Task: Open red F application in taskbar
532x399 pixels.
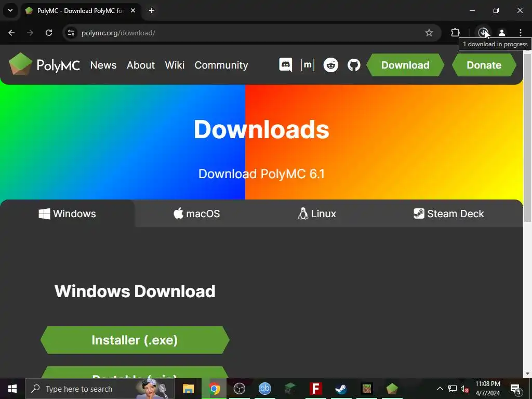Action: pos(315,389)
